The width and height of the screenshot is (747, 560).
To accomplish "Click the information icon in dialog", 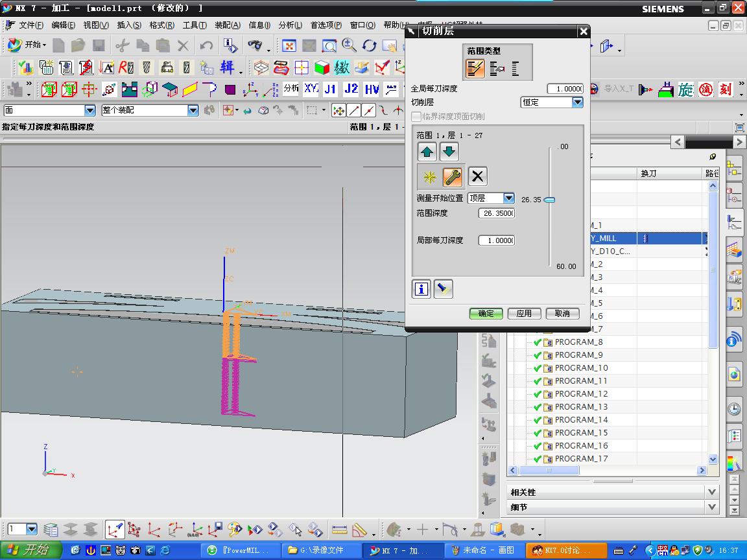I will [x=421, y=289].
